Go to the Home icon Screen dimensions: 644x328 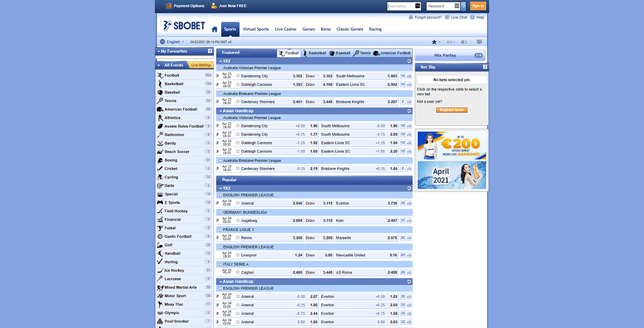tap(215, 29)
